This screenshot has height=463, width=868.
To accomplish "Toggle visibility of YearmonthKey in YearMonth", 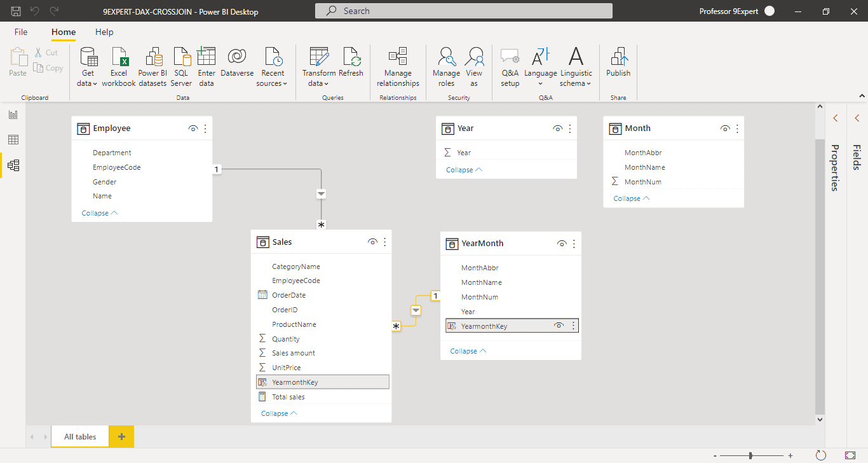I will pyautogui.click(x=559, y=326).
